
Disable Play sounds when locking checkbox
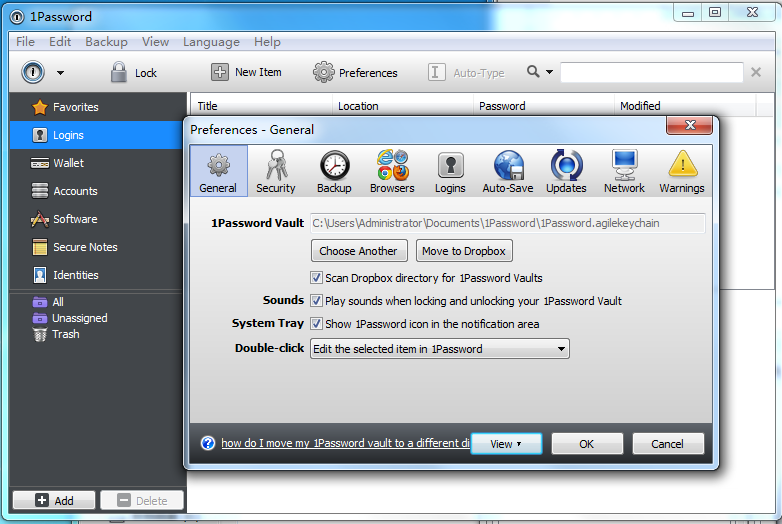coord(317,301)
